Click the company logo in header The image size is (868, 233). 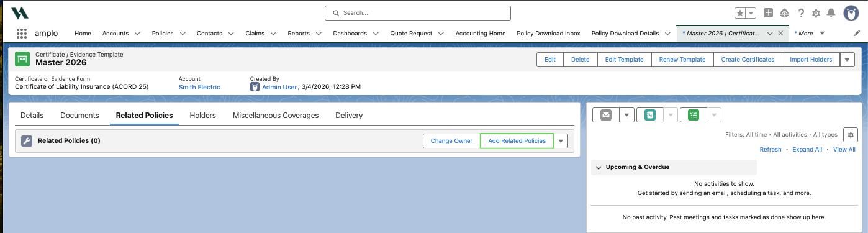20,13
